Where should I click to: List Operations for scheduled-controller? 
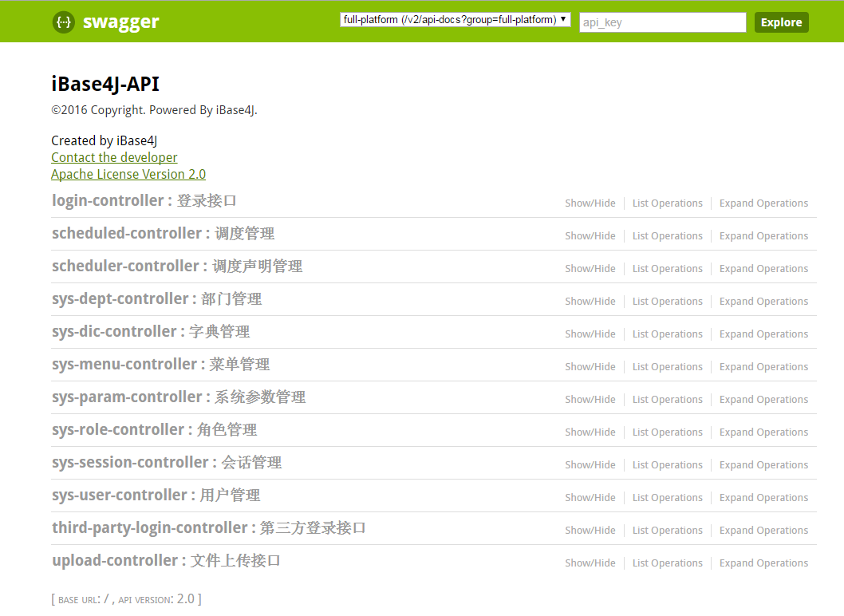click(x=668, y=236)
